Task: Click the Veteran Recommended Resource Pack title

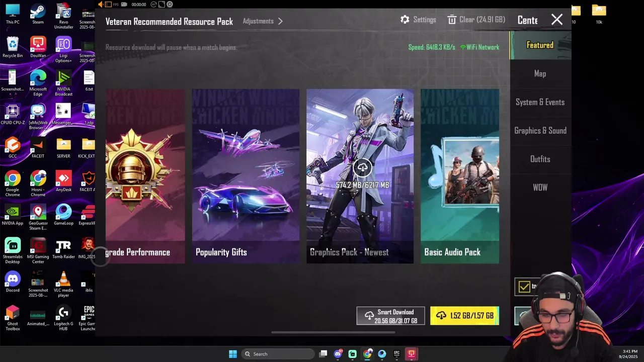Action: (169, 22)
